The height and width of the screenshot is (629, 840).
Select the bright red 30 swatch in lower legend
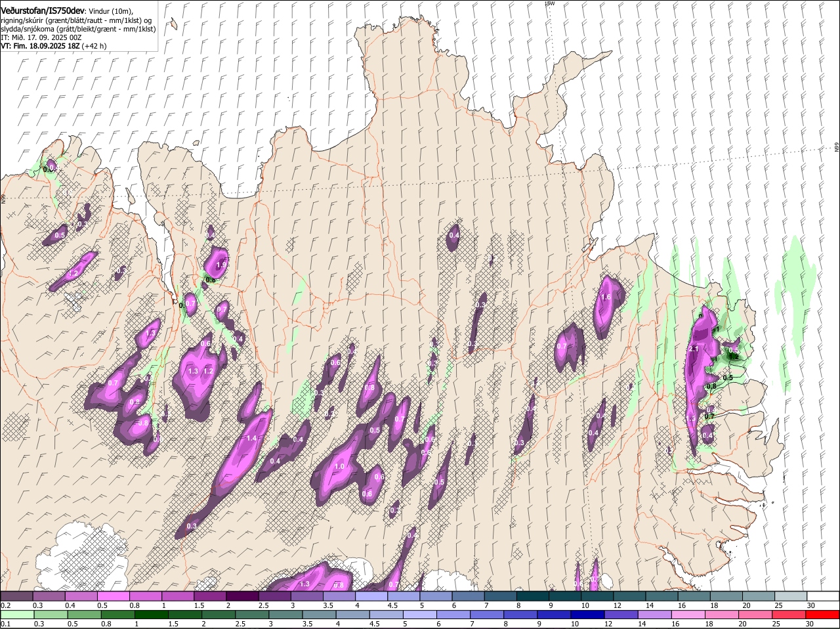(x=823, y=615)
